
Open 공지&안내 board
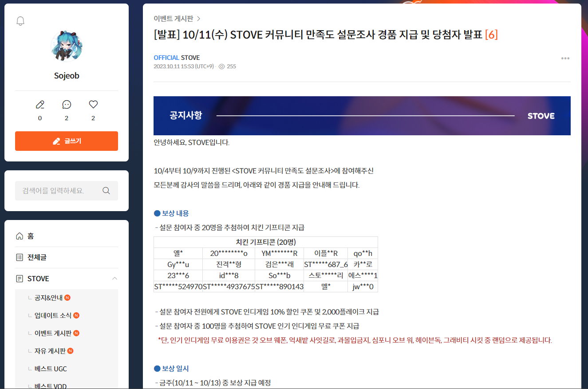click(x=48, y=298)
